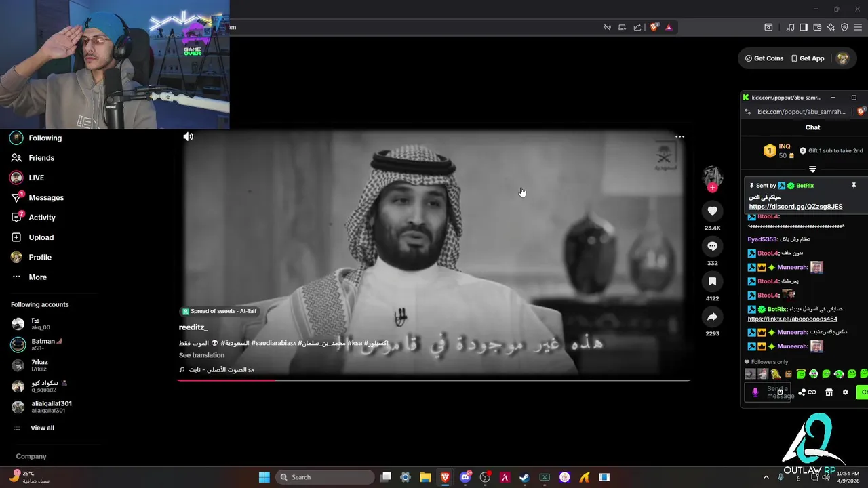This screenshot has width=868, height=488.
Task: Open Spread of sweets - At-Taif location tag
Action: [x=219, y=311]
